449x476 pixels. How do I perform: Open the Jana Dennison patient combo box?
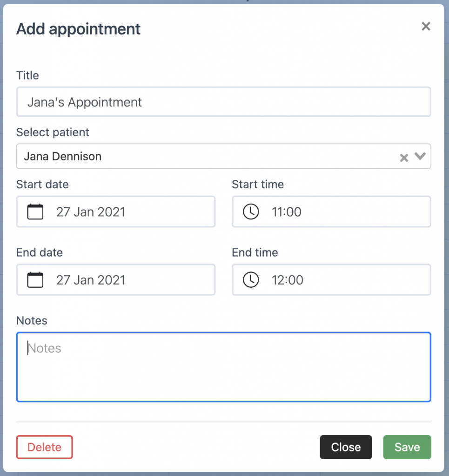(x=224, y=156)
